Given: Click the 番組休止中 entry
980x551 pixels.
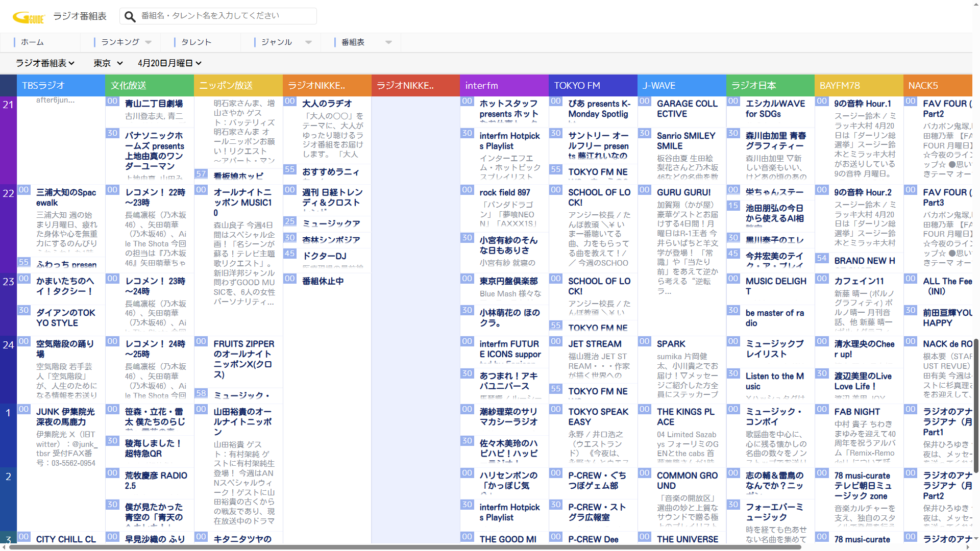Looking at the screenshot, I should coord(323,281).
